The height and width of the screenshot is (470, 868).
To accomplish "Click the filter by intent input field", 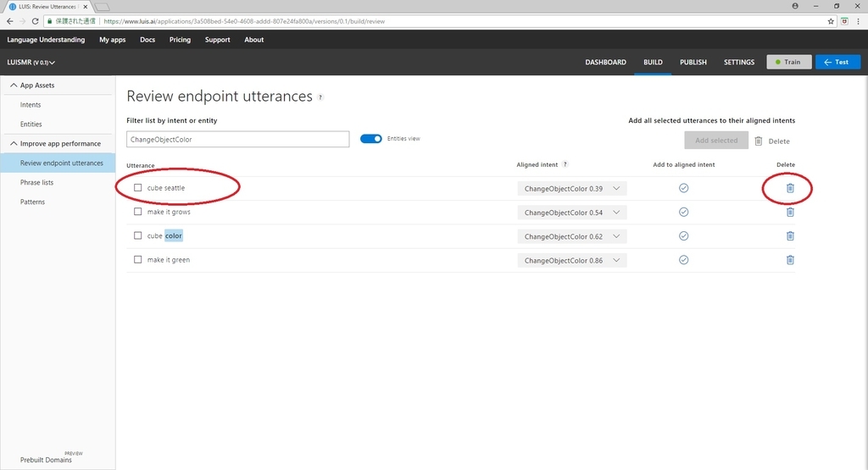I will tap(237, 140).
